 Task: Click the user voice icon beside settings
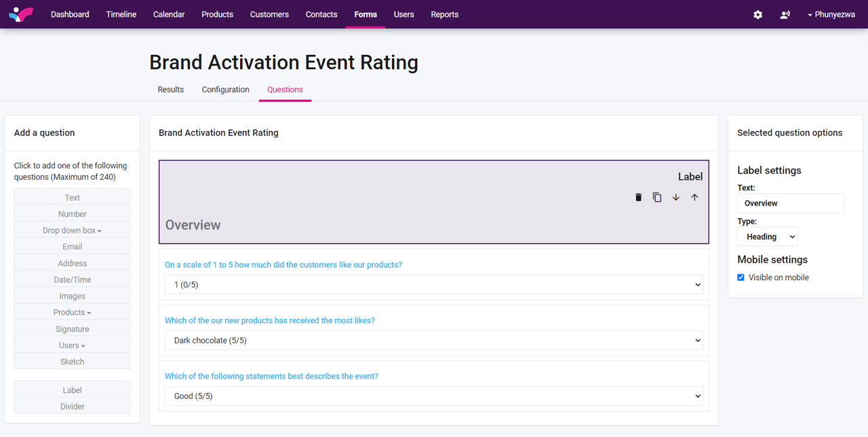click(785, 15)
